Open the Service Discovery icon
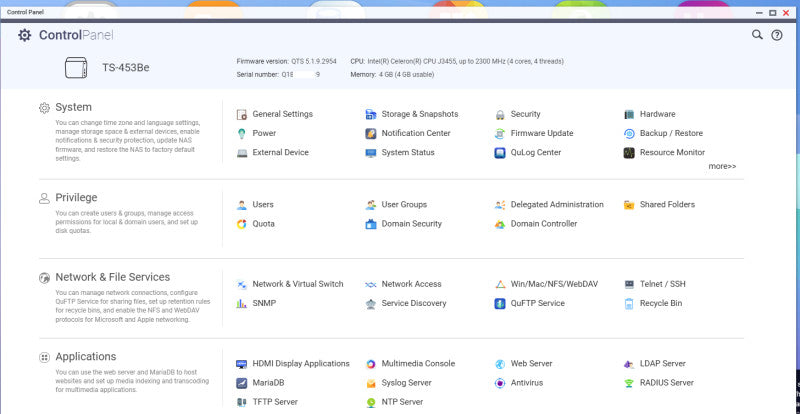 pyautogui.click(x=371, y=304)
